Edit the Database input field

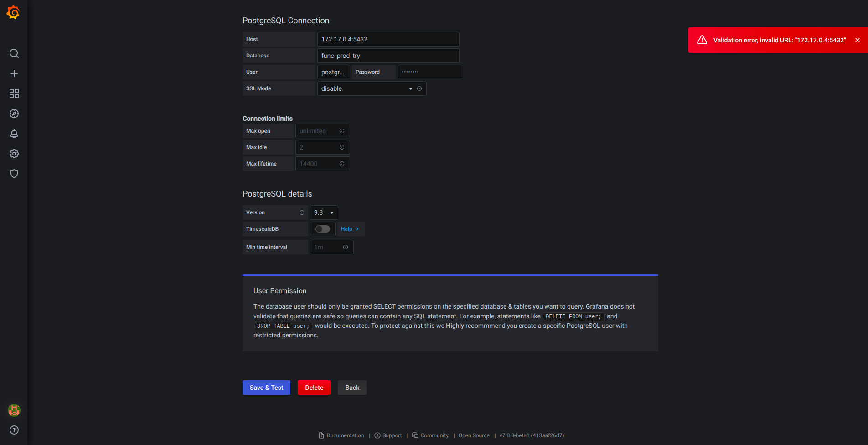(388, 56)
